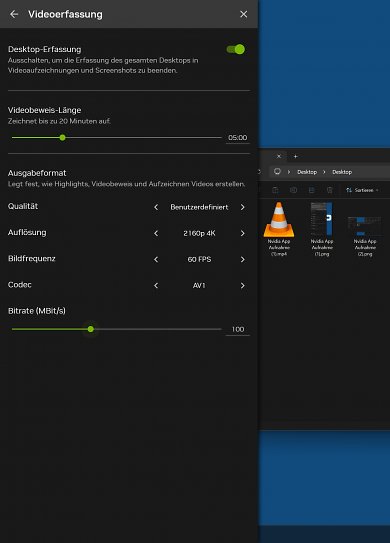Switch Codec to next option
390x543 pixels.
[x=242, y=285]
